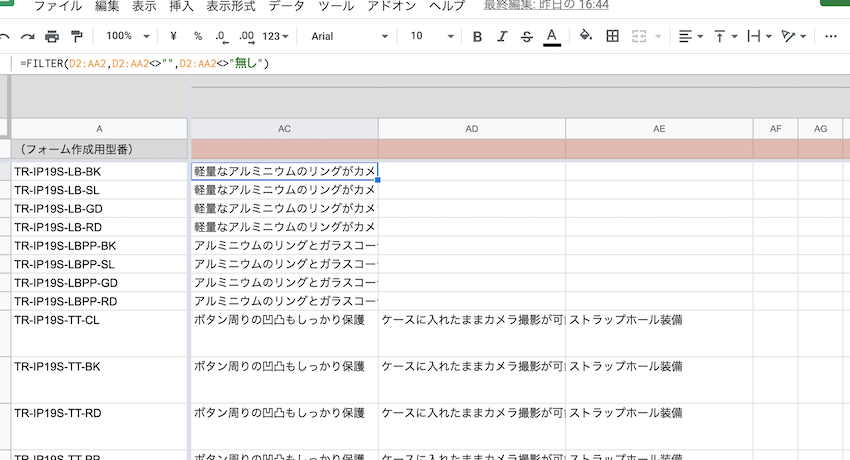
Task: Open the cell borders tool
Action: pyautogui.click(x=612, y=36)
